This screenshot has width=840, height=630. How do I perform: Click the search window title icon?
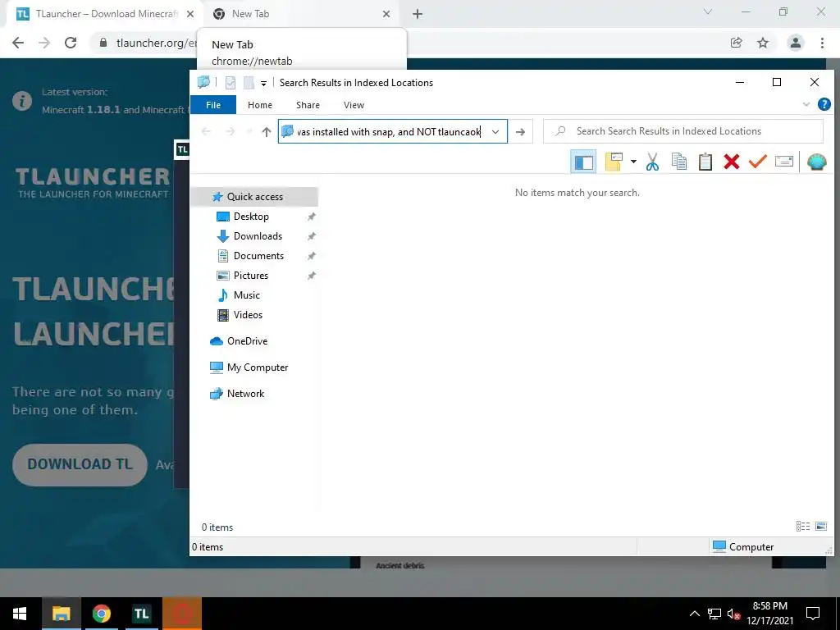203,83
